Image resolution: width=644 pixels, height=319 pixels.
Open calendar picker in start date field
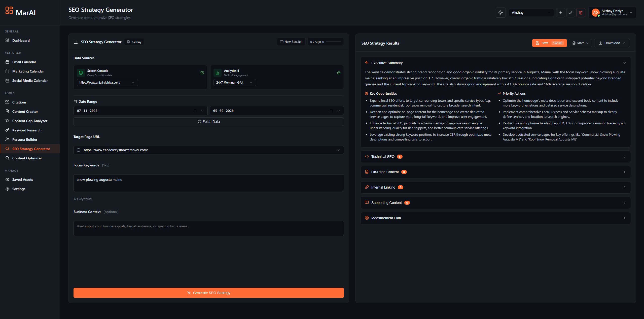point(195,111)
